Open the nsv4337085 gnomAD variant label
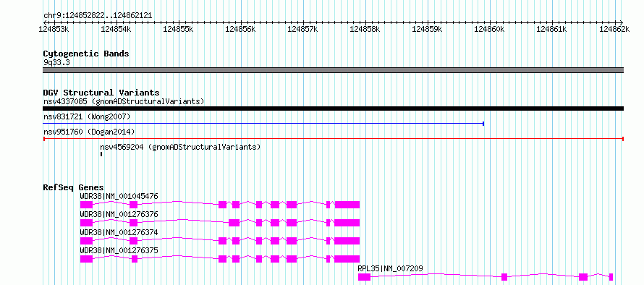644x285 pixels. (x=124, y=101)
